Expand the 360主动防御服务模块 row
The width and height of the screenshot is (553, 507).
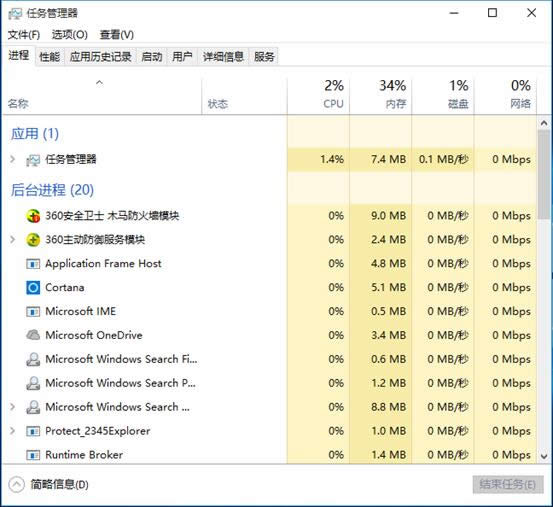[13, 240]
